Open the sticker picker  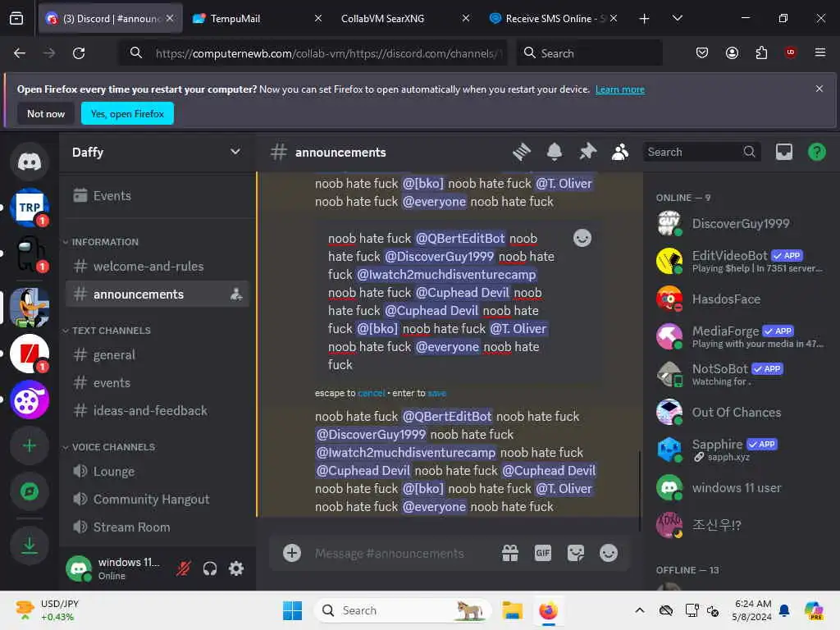[576, 553]
